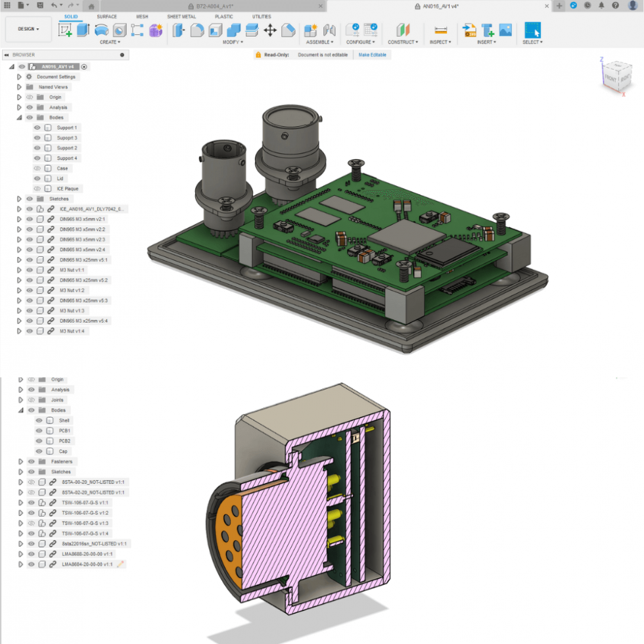
Task: Hide the Case body
Action: pyautogui.click(x=39, y=168)
